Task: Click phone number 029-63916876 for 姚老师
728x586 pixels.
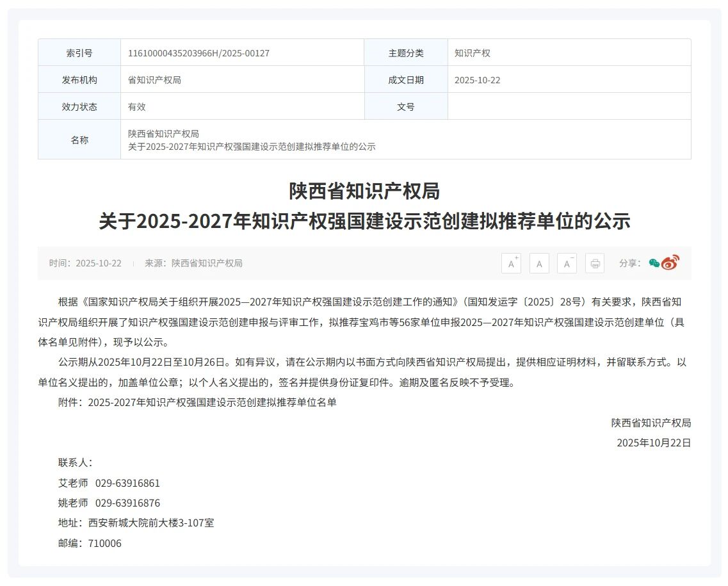Action: (x=127, y=503)
